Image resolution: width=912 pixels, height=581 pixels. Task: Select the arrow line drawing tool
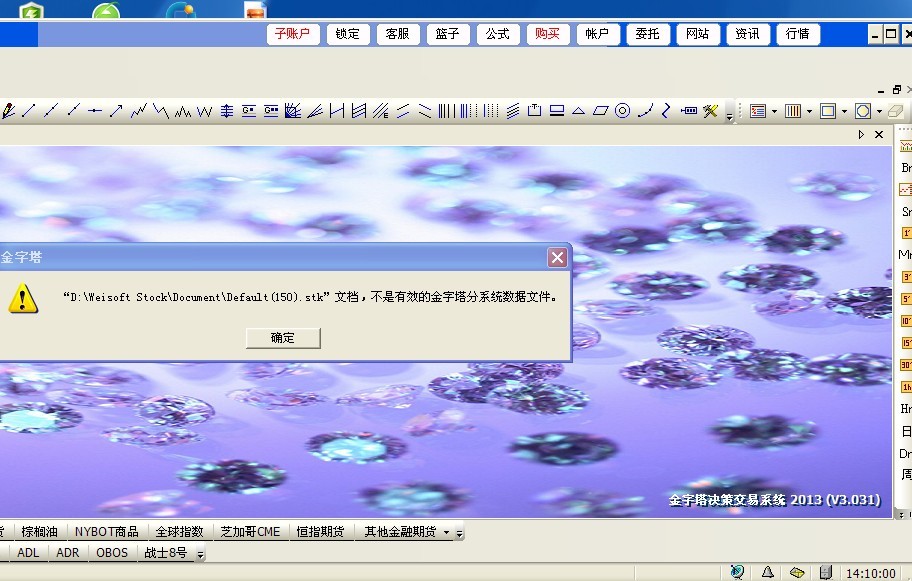point(116,111)
